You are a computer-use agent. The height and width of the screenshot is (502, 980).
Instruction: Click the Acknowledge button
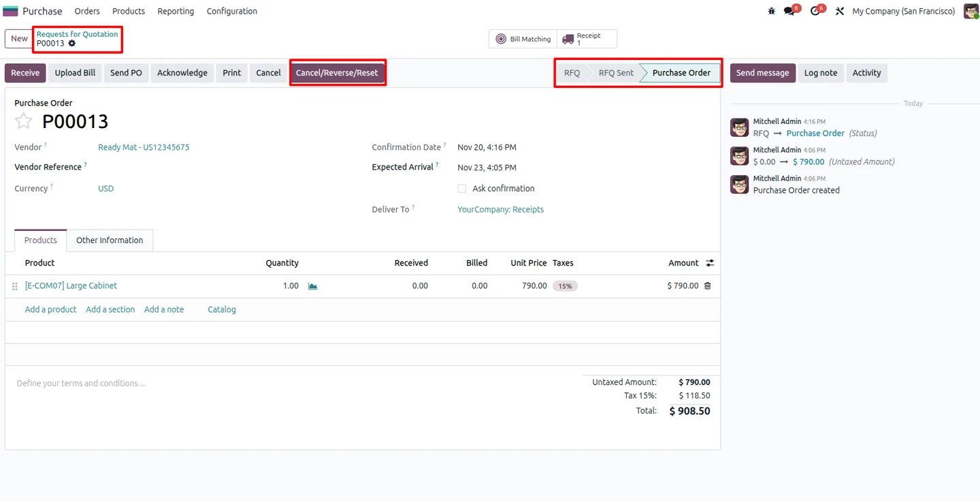[x=182, y=73]
